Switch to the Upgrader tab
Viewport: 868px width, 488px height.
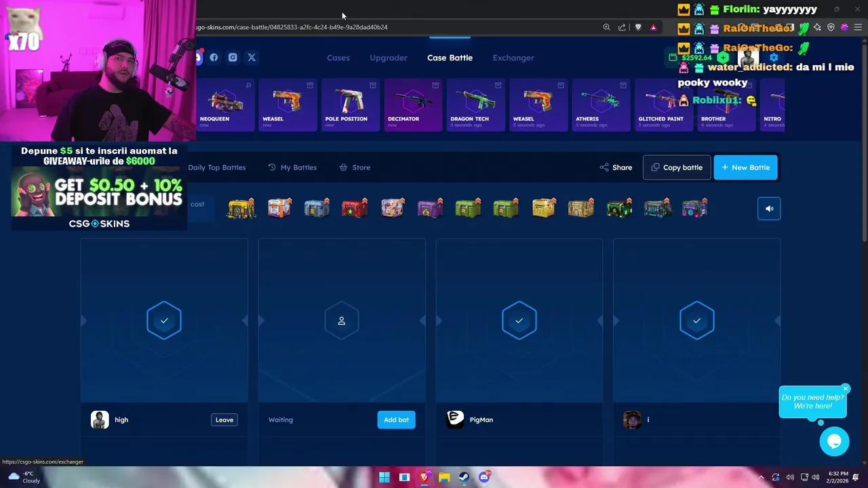pyautogui.click(x=389, y=58)
